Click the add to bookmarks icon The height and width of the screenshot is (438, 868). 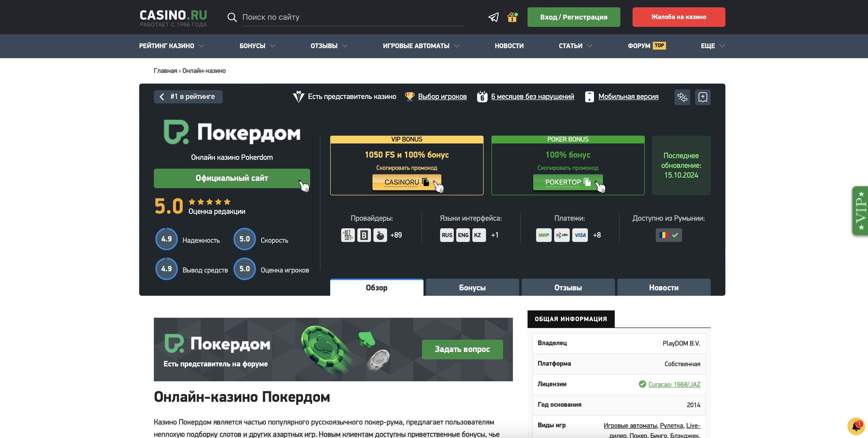tap(703, 97)
